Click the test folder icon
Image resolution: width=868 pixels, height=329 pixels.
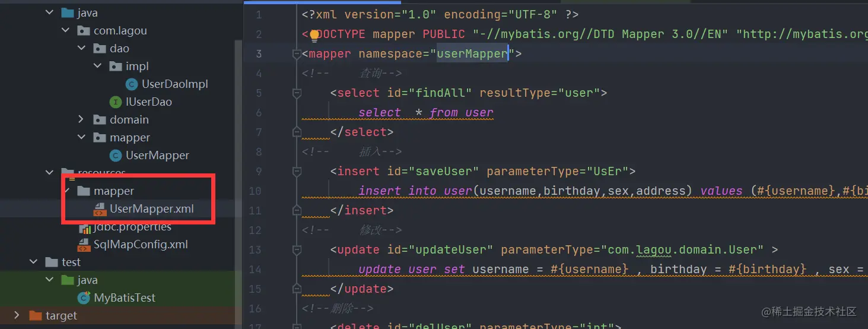click(x=52, y=262)
